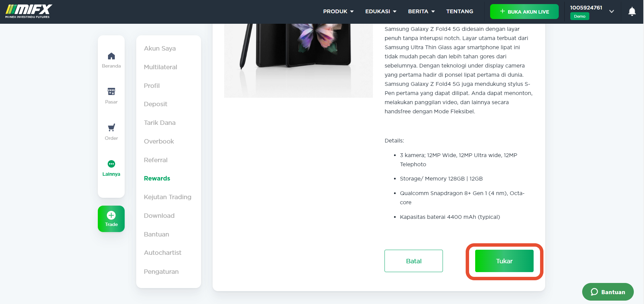Expand the PRODUK dropdown menu

(x=338, y=12)
